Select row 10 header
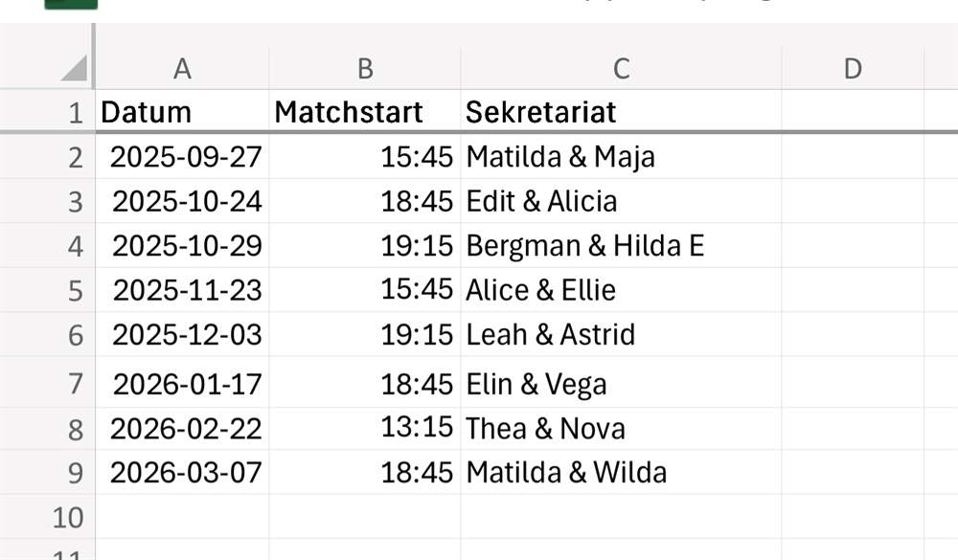The image size is (958, 560). click(x=47, y=517)
